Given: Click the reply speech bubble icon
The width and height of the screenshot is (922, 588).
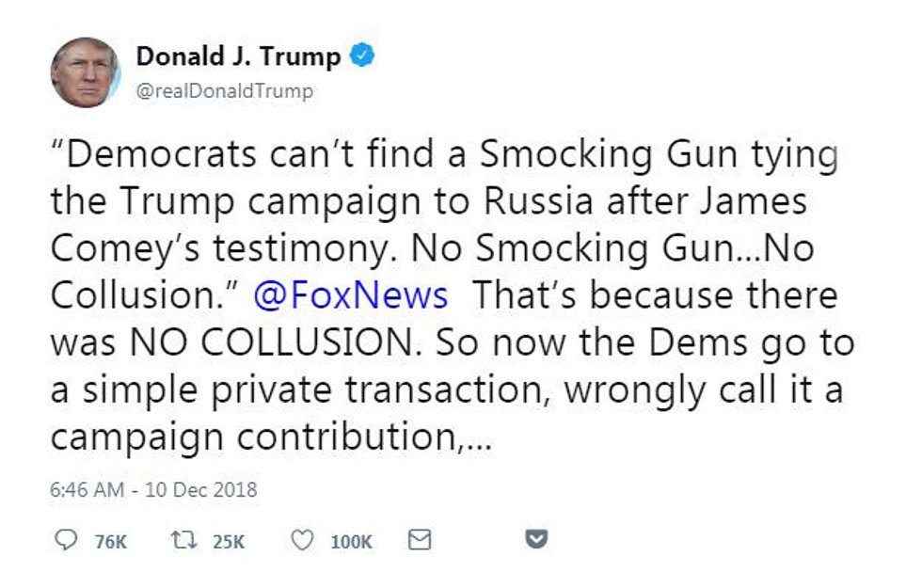Looking at the screenshot, I should click(67, 540).
